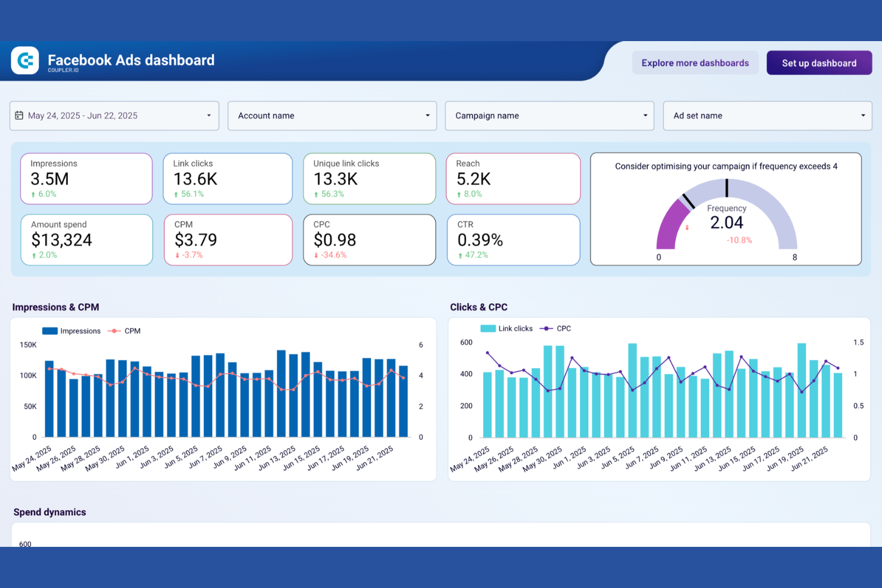
Task: Click Explore more dashboards button
Action: [695, 63]
